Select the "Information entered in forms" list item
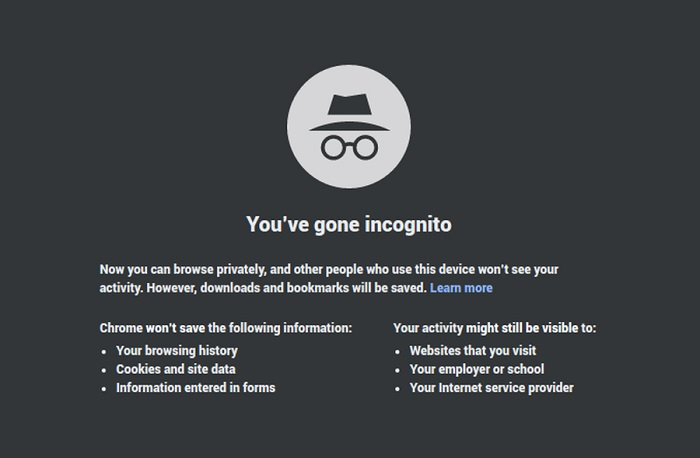700x458 pixels. [195, 387]
